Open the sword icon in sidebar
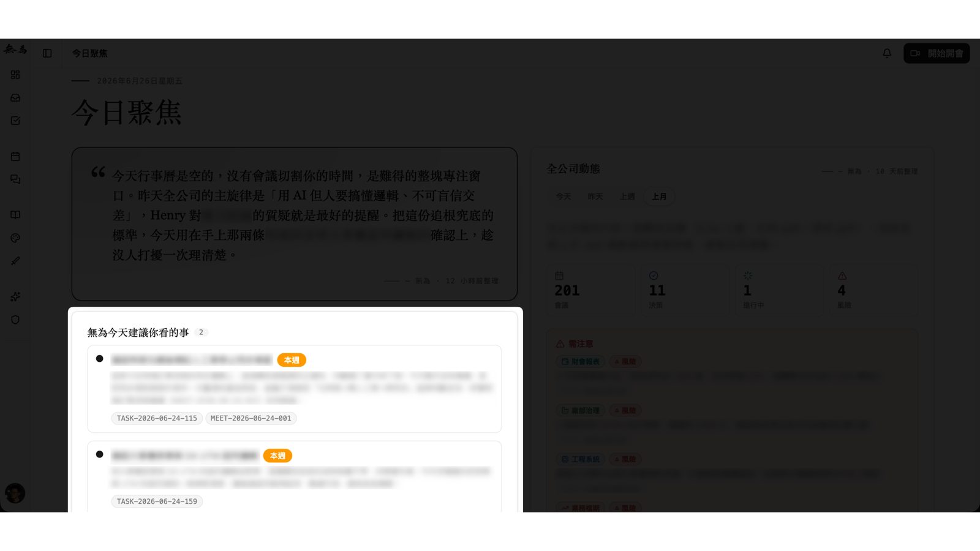This screenshot has width=980, height=551. pos(15,261)
